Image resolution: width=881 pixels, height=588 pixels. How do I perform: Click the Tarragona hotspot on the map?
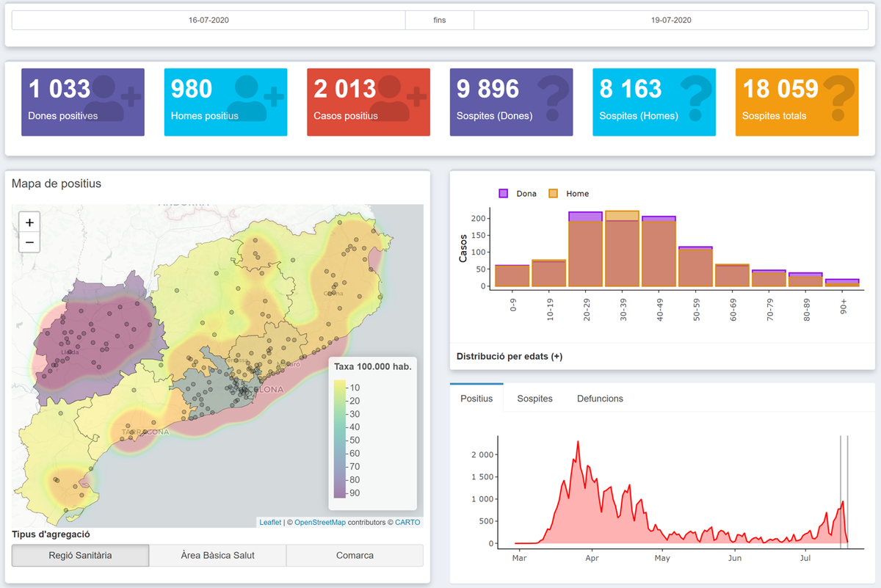click(136, 432)
